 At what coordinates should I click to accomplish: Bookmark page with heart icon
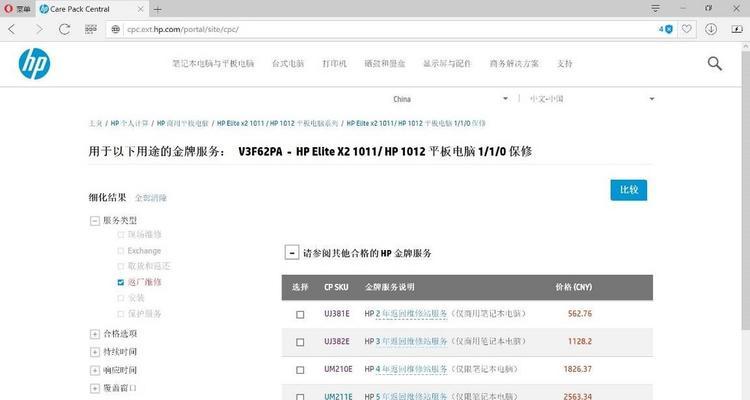pos(686,29)
